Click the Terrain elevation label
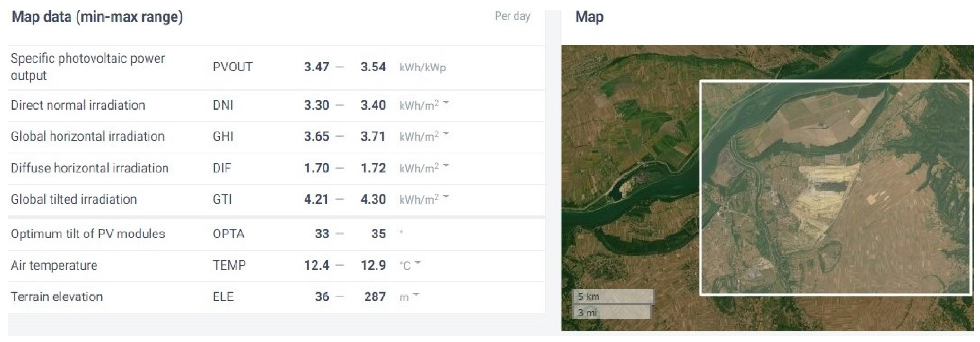 coord(57,297)
